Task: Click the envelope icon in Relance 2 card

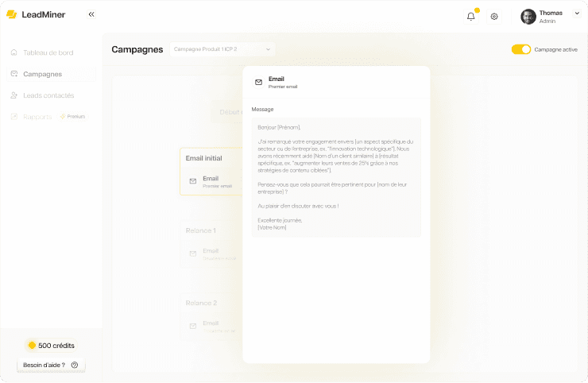Action: point(193,326)
